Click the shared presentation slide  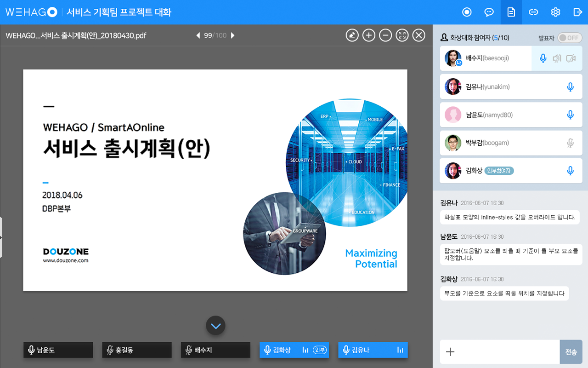(215, 180)
